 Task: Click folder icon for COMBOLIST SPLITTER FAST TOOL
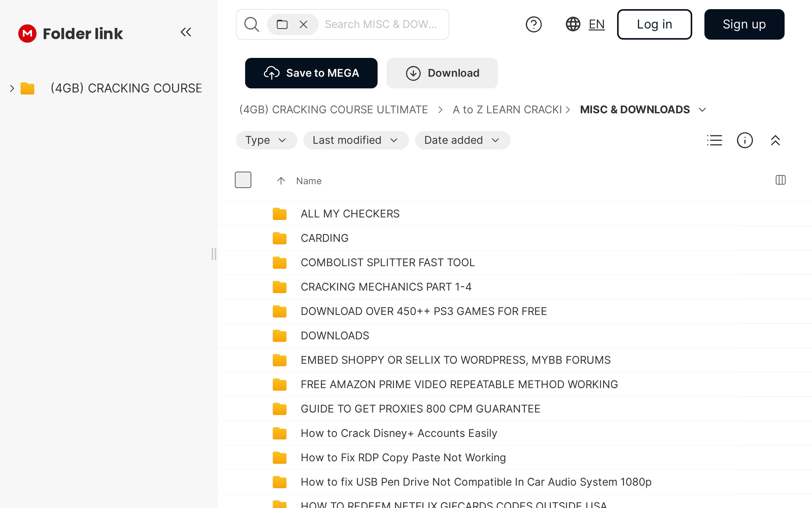click(279, 262)
